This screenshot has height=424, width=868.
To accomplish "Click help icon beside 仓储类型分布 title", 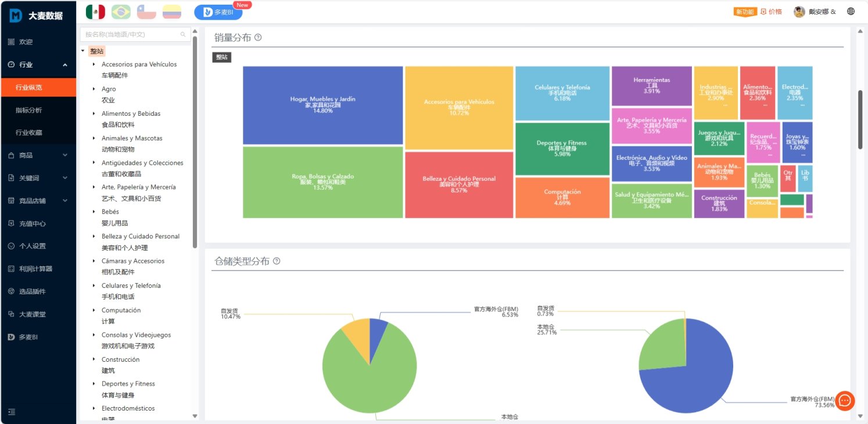I will (277, 261).
